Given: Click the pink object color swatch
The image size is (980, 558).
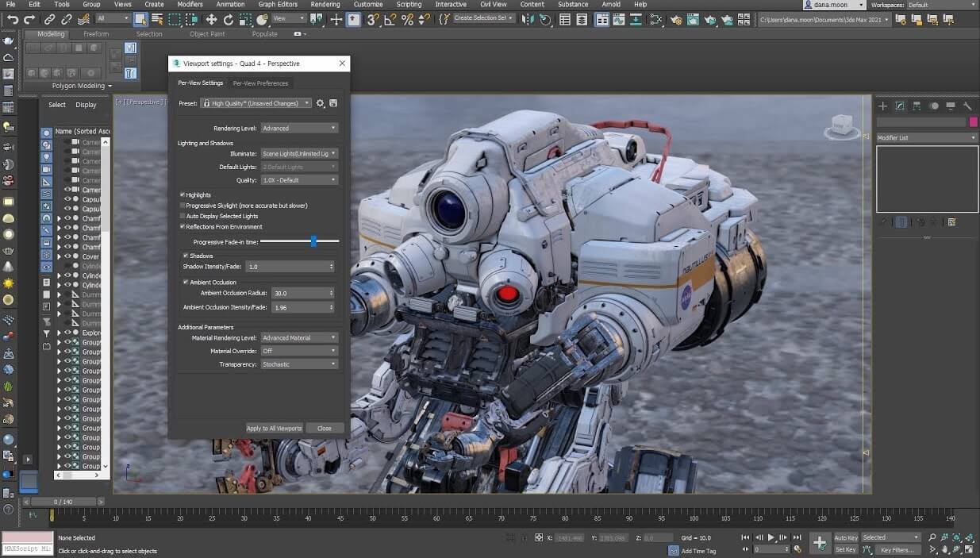Looking at the screenshot, I should (x=974, y=121).
